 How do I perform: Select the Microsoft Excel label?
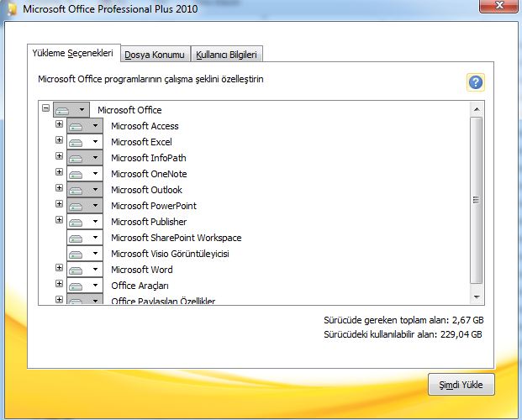[x=141, y=142]
